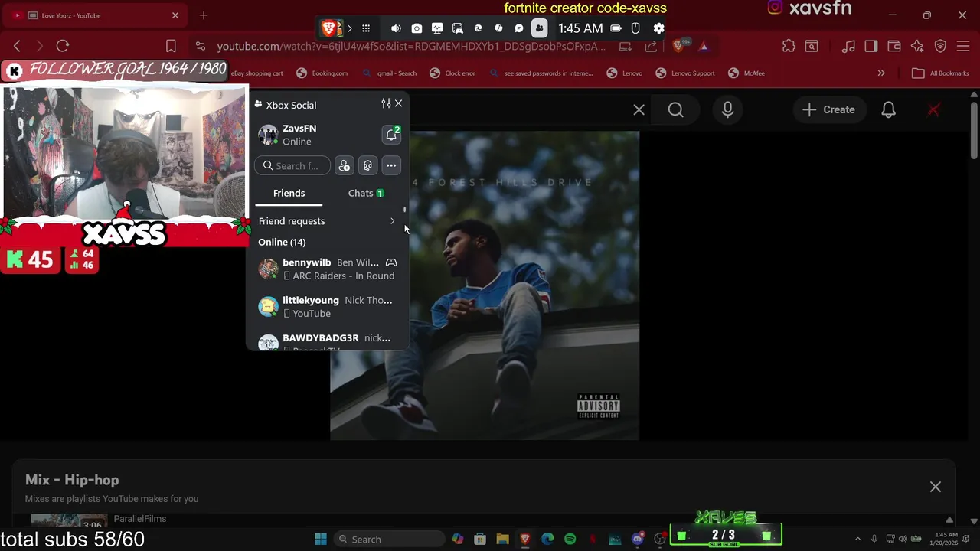The width and height of the screenshot is (980, 551).
Task: Open Xbox Social widget settings sliders
Action: (386, 103)
